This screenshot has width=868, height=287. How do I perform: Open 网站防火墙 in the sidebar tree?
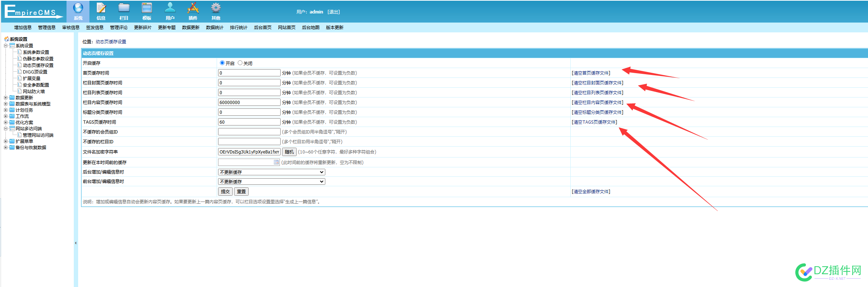34,92
